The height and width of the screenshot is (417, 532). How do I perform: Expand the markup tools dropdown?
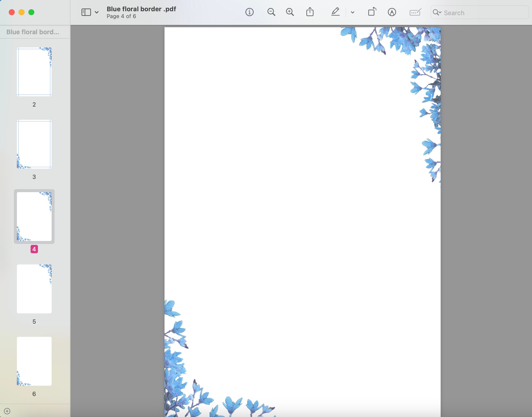point(352,12)
